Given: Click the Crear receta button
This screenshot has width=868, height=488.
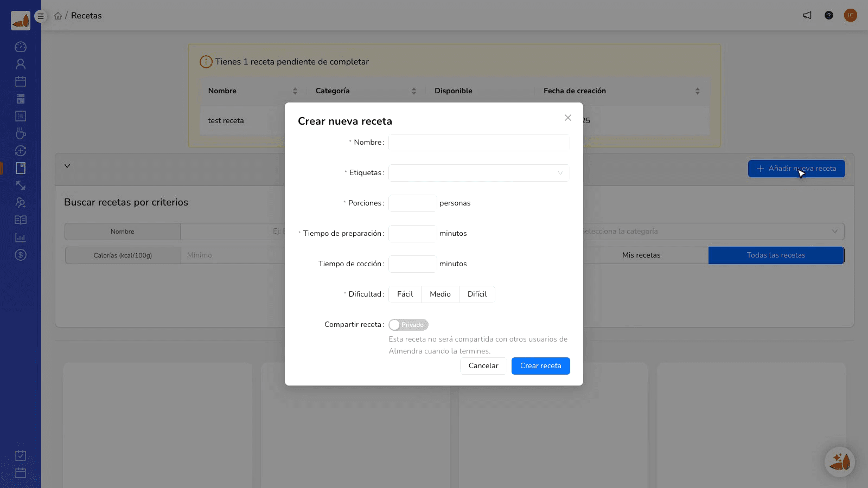Looking at the screenshot, I should tap(540, 365).
